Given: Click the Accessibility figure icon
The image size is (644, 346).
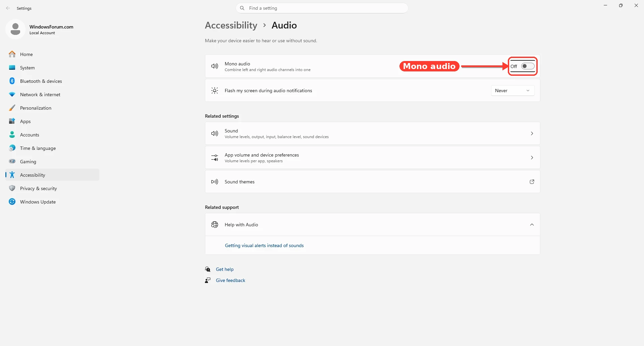Looking at the screenshot, I should point(12,175).
